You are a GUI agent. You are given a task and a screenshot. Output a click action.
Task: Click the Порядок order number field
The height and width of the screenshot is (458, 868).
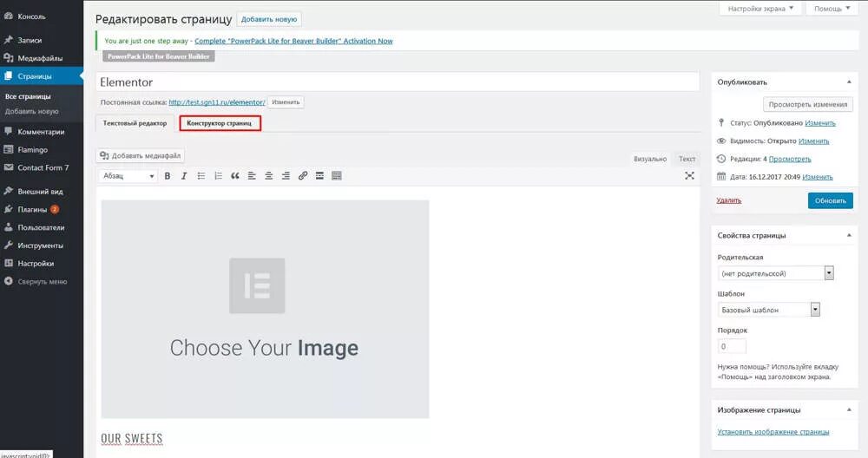[x=732, y=346]
